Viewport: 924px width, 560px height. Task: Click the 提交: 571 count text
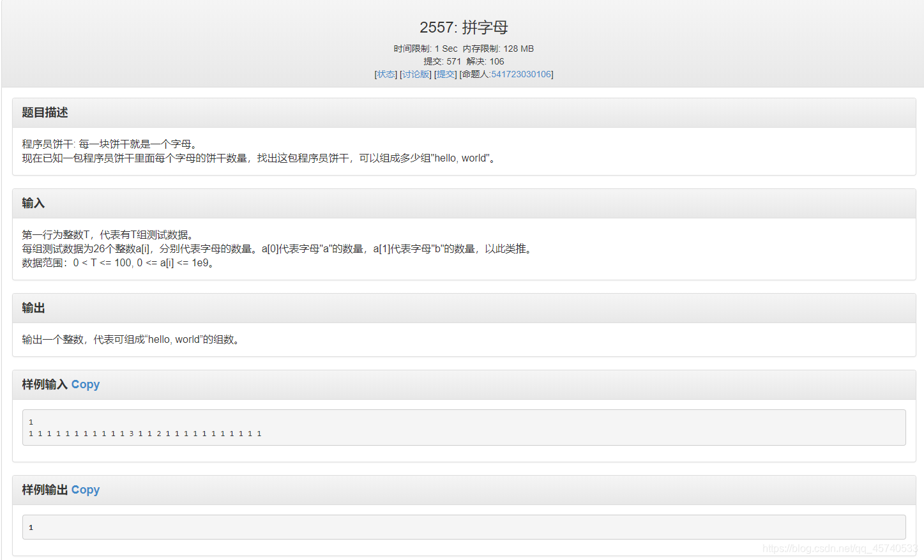442,61
